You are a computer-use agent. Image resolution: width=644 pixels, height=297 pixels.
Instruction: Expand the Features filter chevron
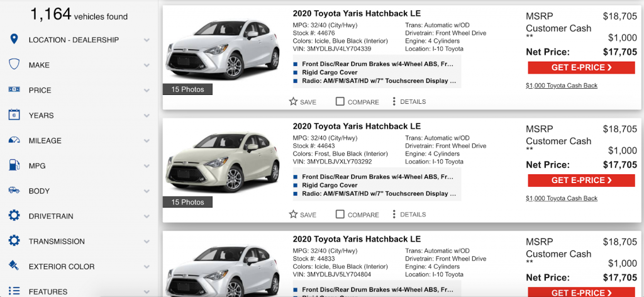(x=147, y=292)
